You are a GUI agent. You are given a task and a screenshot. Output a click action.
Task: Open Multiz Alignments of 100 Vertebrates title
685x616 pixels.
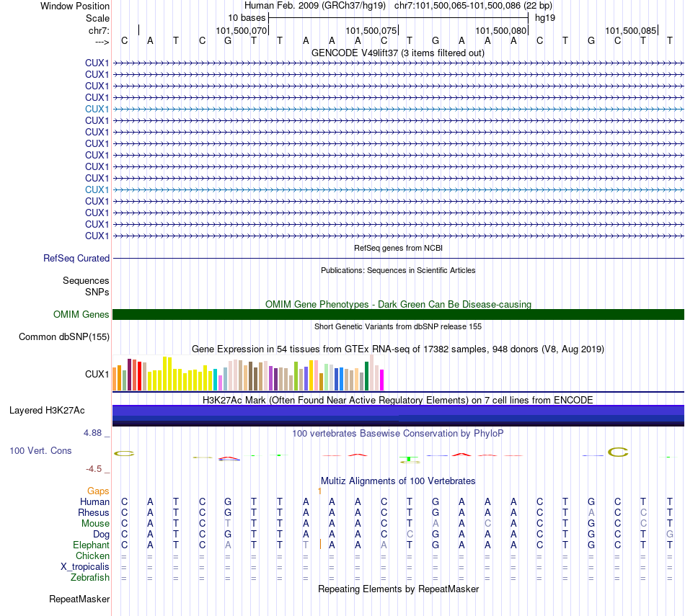(x=398, y=481)
